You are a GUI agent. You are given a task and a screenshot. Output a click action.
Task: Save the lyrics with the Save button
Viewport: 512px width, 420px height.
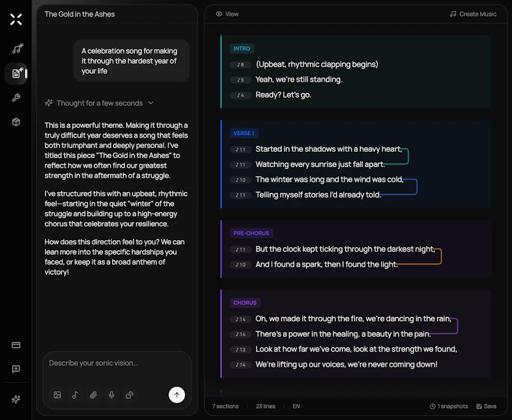click(486, 407)
